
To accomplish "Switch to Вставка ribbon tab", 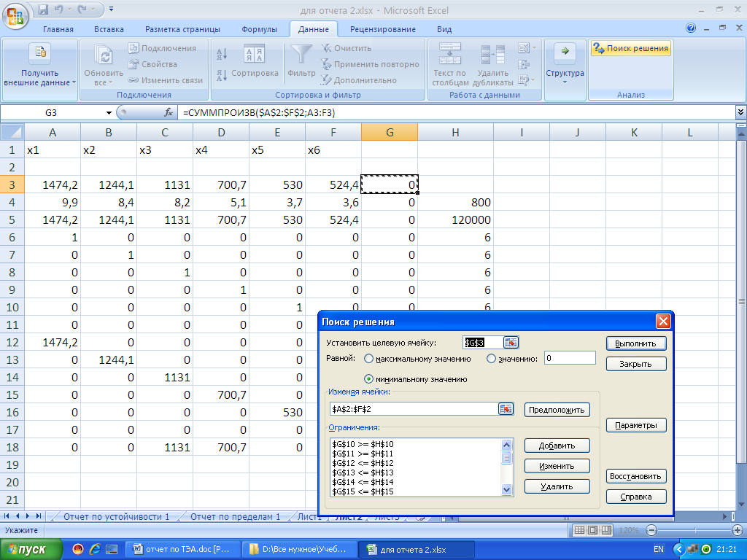I will pyautogui.click(x=109, y=29).
